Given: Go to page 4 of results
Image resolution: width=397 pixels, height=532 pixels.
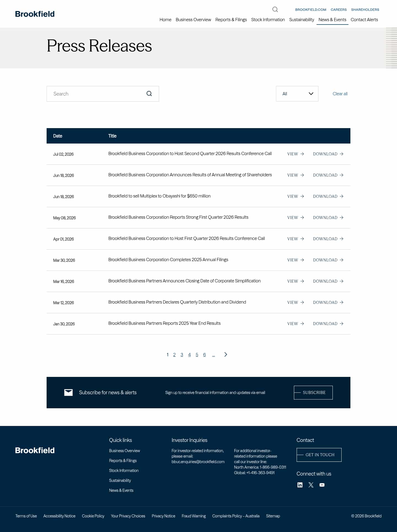Looking at the screenshot, I should point(189,355).
